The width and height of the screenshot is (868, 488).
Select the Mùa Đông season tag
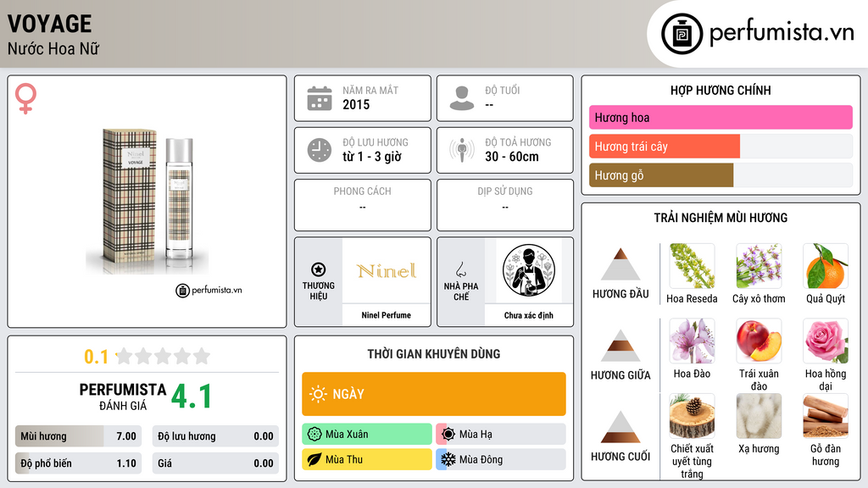(x=501, y=459)
